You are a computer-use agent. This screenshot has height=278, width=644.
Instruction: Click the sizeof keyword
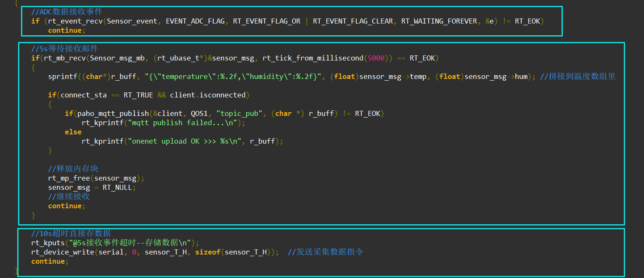pyautogui.click(x=208, y=252)
